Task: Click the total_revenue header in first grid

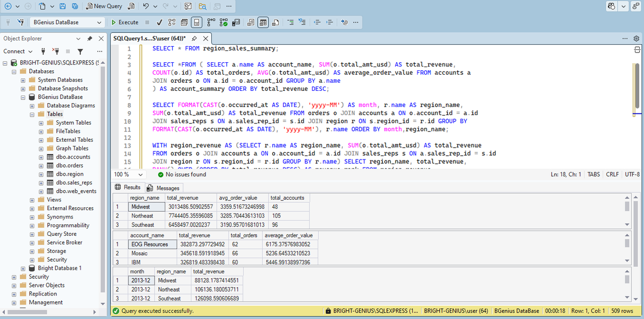Action: pyautogui.click(x=191, y=198)
